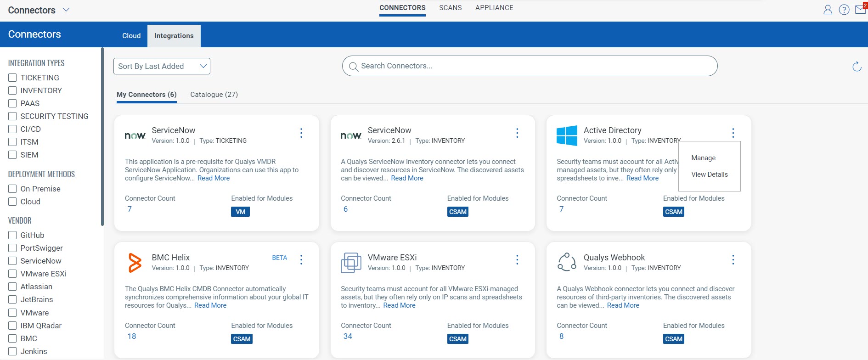Switch to the Cloud tab
Viewport: 868px width, 360px height.
tap(131, 36)
